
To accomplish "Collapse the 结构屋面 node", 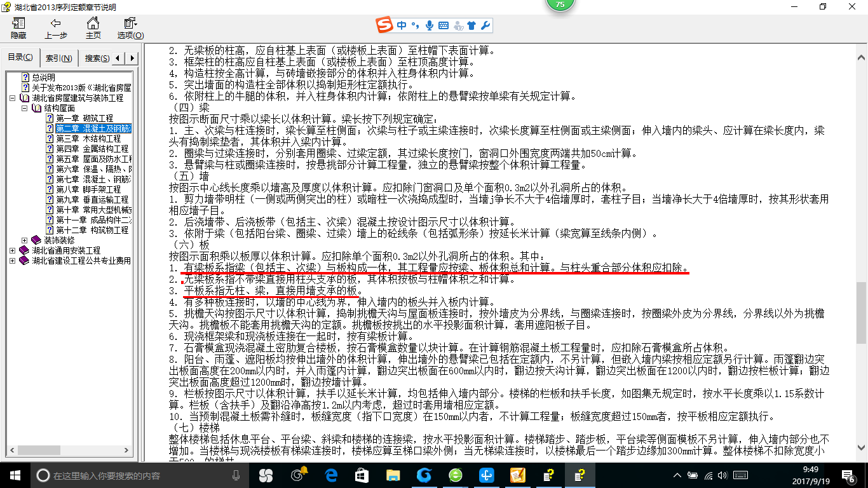I will click(x=24, y=109).
